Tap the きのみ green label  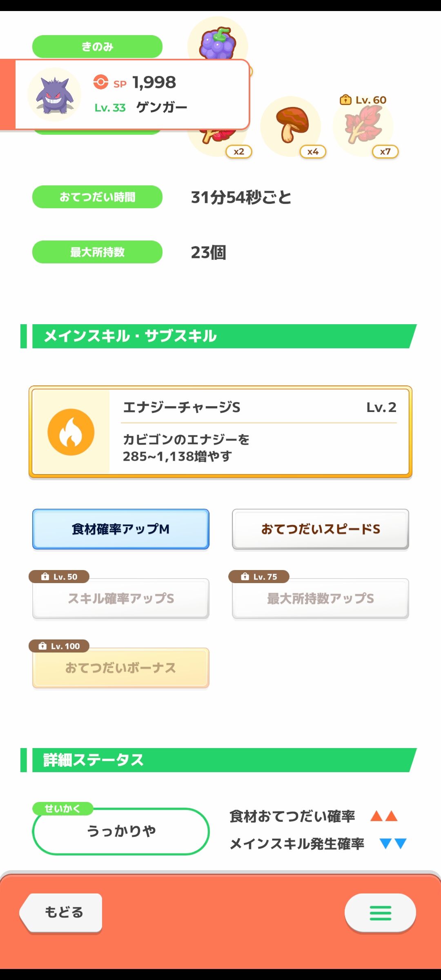97,47
